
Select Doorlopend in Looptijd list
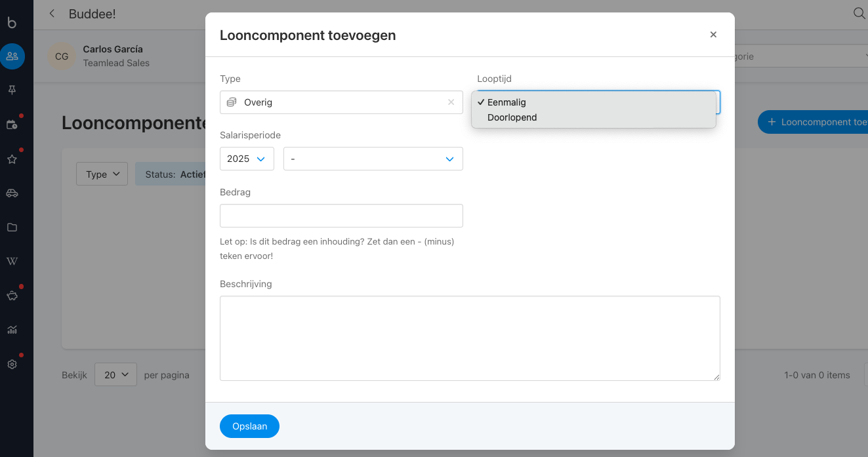[x=512, y=117]
